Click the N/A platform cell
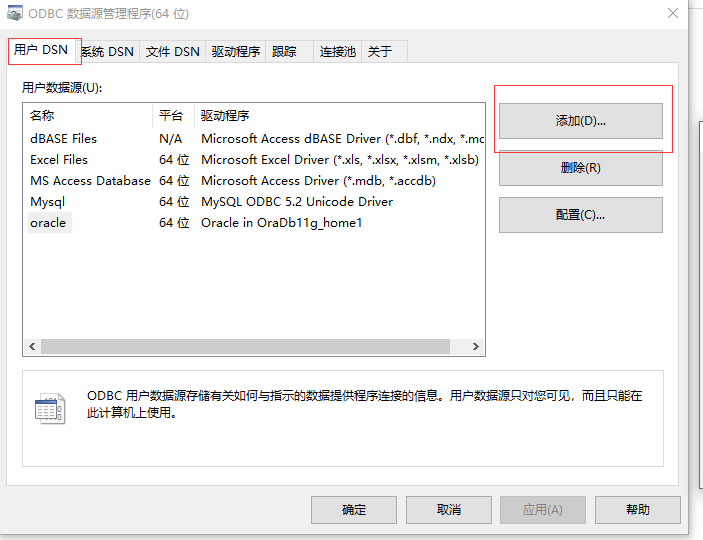This screenshot has width=703, height=540. pyautogui.click(x=170, y=139)
